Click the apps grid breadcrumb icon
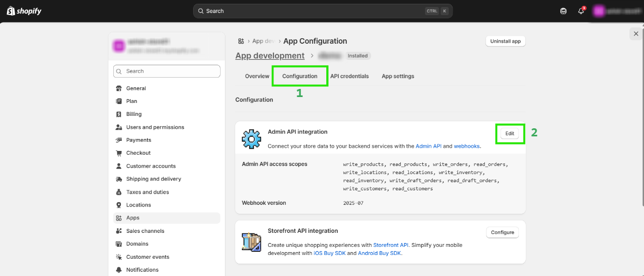The height and width of the screenshot is (276, 644). coord(241,41)
